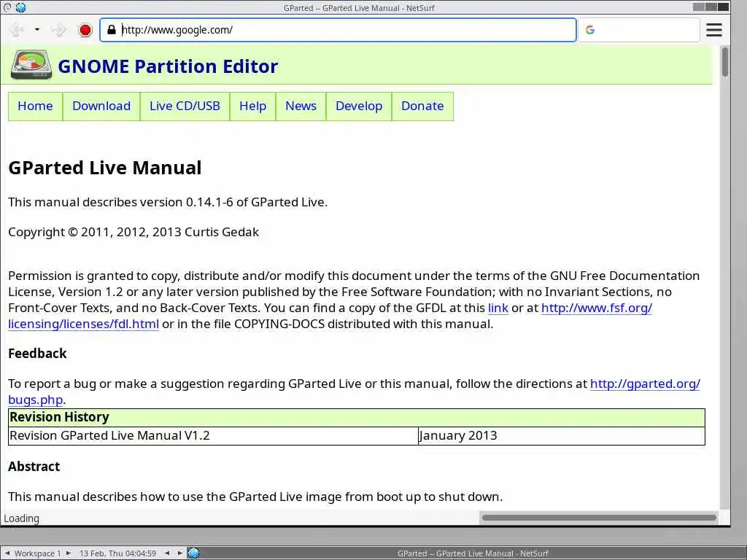The image size is (747, 560).
Task: Click the Google search provider icon
Action: (589, 30)
